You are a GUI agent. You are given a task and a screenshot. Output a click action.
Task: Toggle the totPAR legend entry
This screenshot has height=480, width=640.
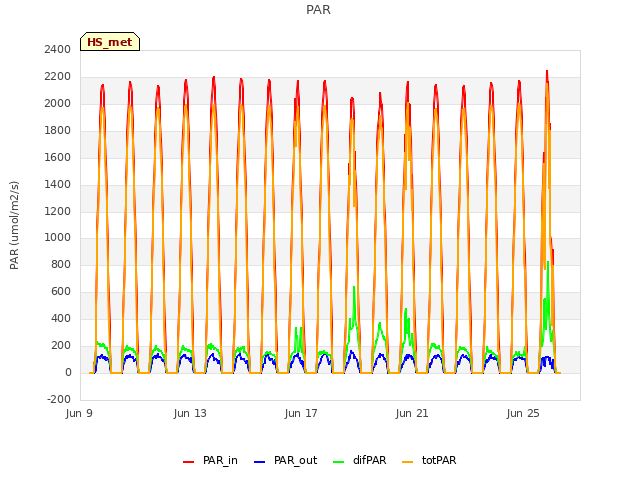(x=429, y=460)
